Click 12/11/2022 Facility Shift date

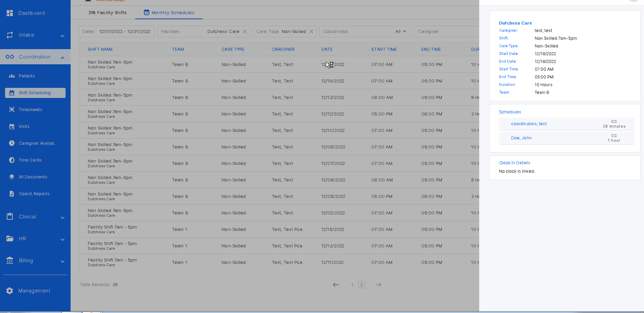pos(332,263)
